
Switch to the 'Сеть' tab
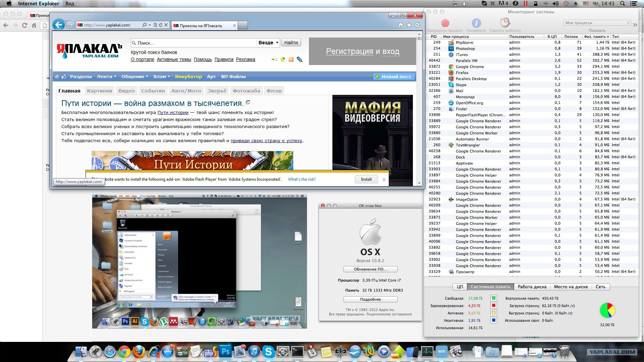[x=600, y=287]
